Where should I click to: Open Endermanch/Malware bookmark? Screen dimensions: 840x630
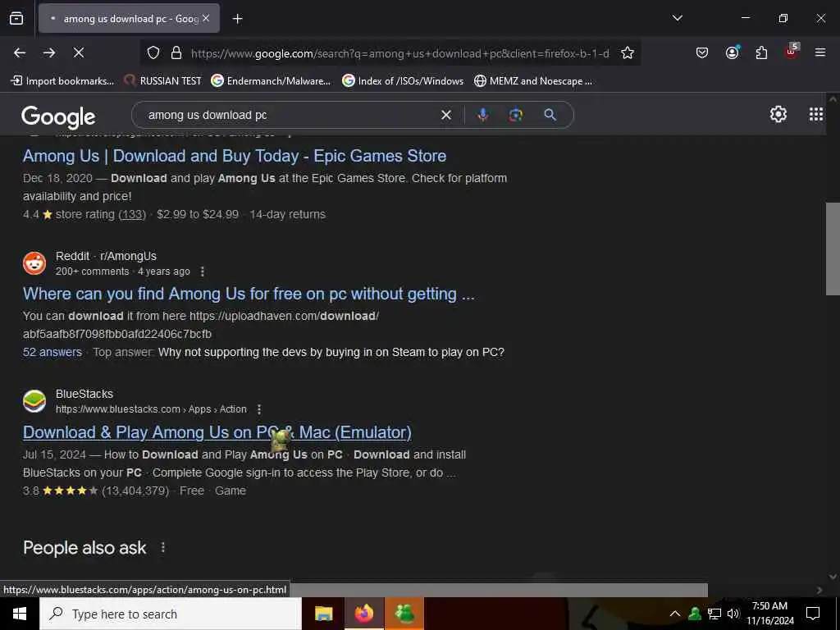[271, 81]
